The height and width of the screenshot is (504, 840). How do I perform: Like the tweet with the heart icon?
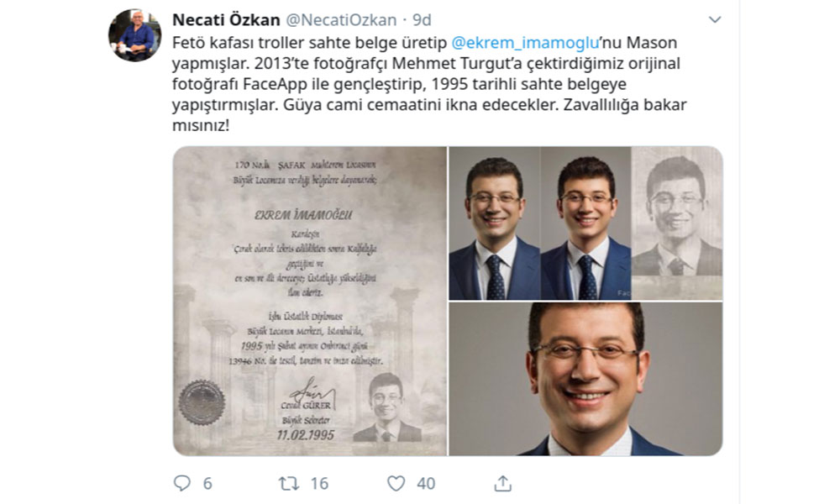(396, 484)
